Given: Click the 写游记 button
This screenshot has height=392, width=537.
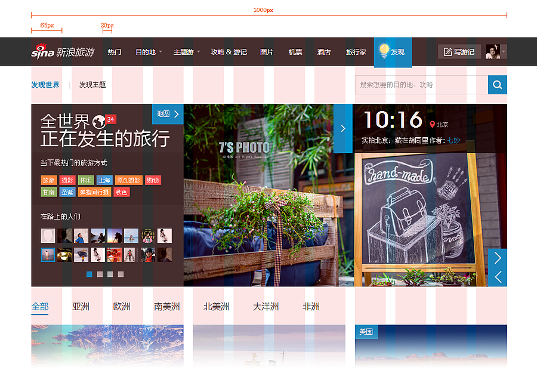Looking at the screenshot, I should [x=459, y=52].
